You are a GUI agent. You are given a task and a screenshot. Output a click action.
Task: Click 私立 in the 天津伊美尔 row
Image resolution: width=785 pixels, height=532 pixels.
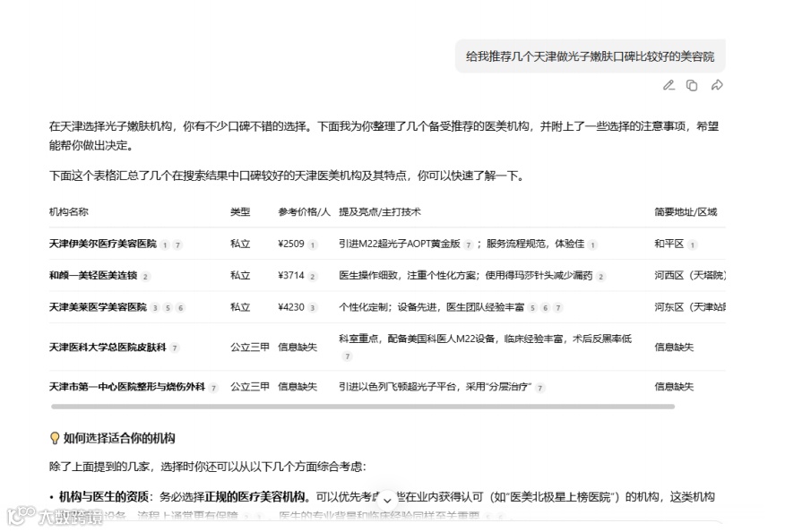click(x=240, y=244)
